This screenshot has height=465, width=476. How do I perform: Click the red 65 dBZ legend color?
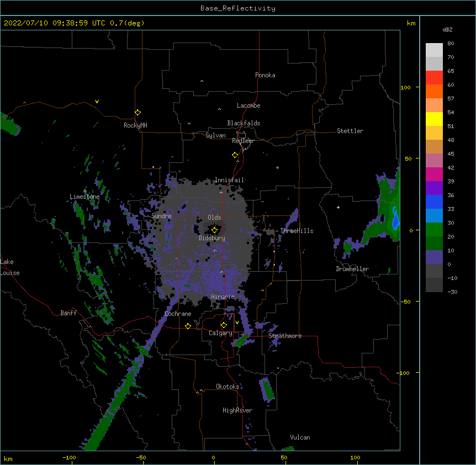pyautogui.click(x=434, y=78)
